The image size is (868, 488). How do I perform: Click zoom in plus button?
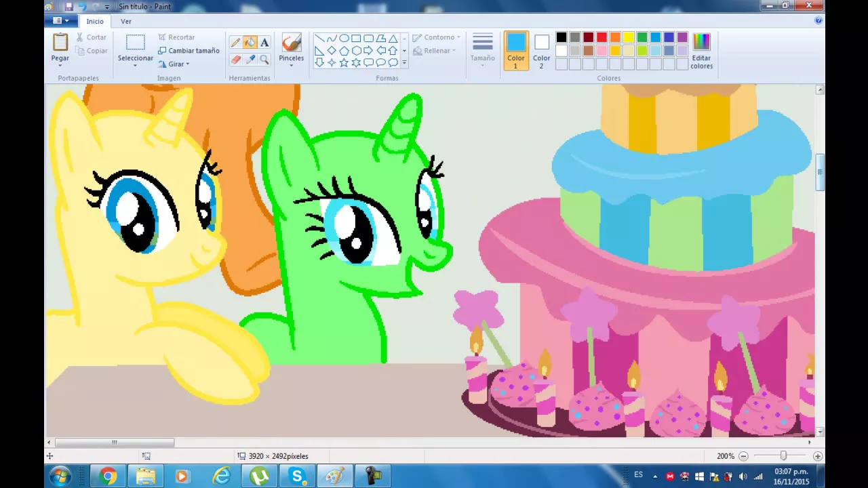[x=818, y=456]
